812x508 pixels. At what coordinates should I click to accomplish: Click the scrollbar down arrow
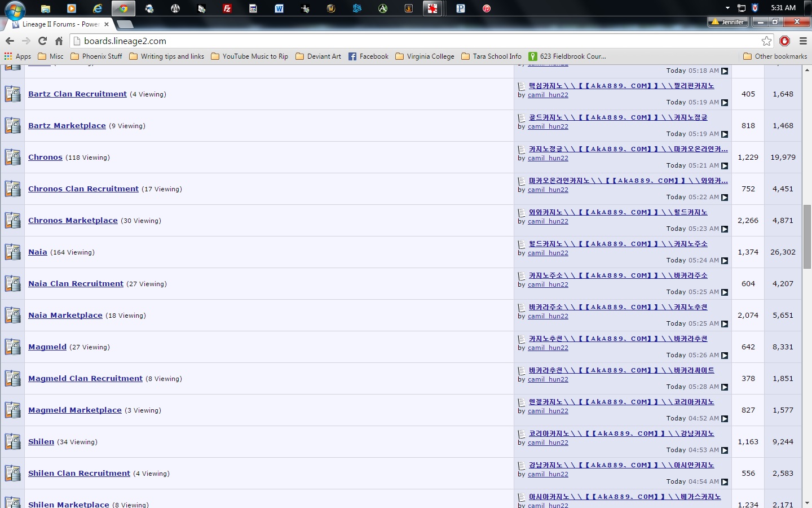click(x=807, y=502)
